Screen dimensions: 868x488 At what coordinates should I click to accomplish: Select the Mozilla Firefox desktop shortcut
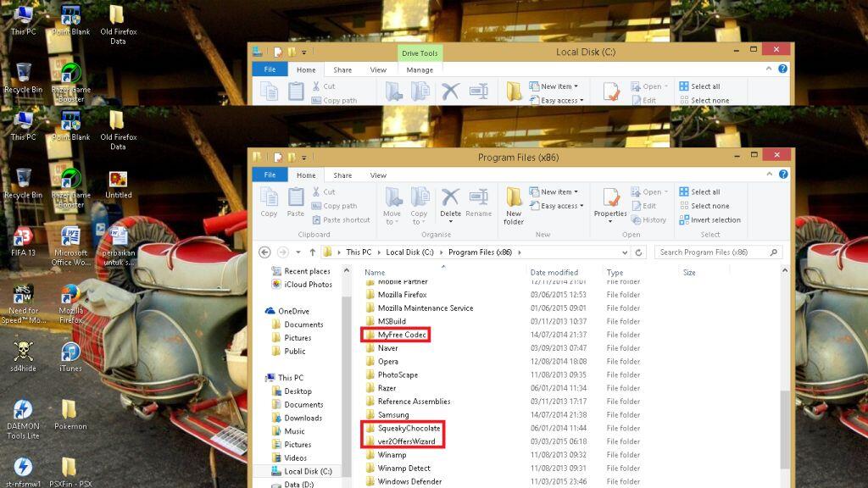[70, 304]
